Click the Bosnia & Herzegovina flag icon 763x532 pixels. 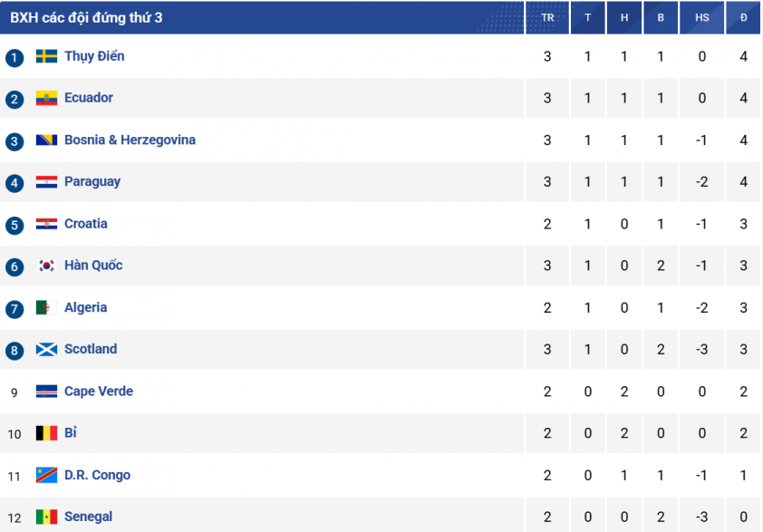pyautogui.click(x=46, y=140)
